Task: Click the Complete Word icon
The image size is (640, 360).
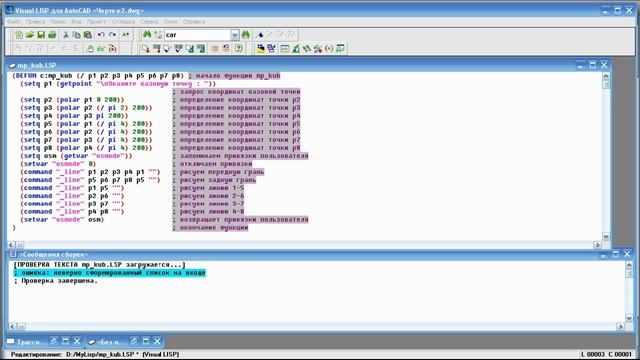Action: tap(126, 35)
